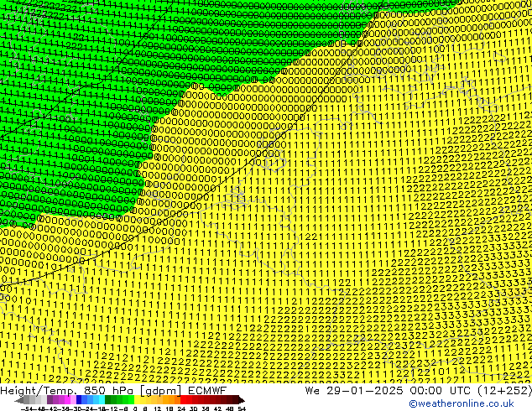Click the legend value label 12

pyautogui.click(x=157, y=408)
